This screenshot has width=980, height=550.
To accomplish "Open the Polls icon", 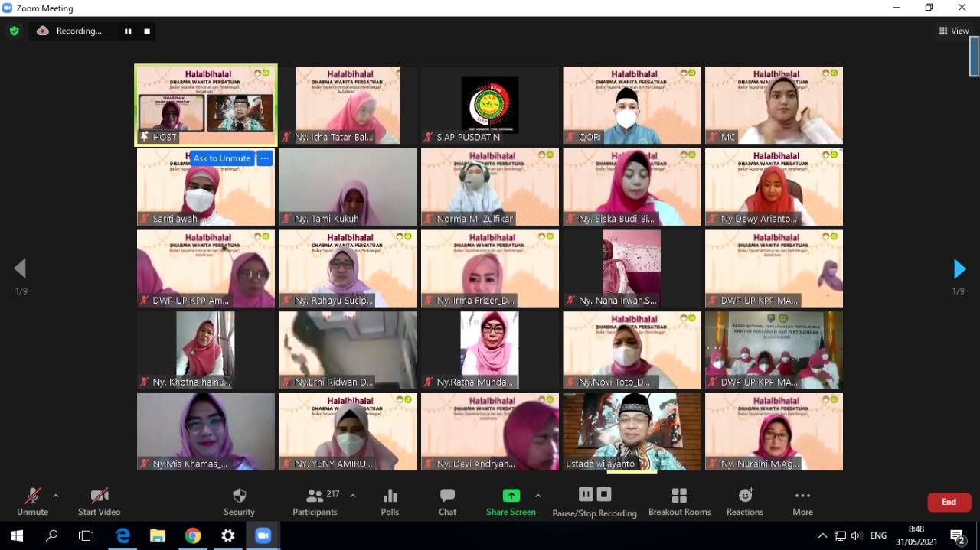I will (390, 502).
